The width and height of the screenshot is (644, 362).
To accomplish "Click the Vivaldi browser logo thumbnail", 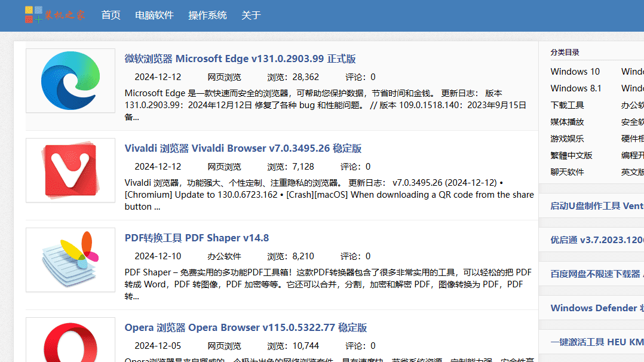I will coord(70,170).
